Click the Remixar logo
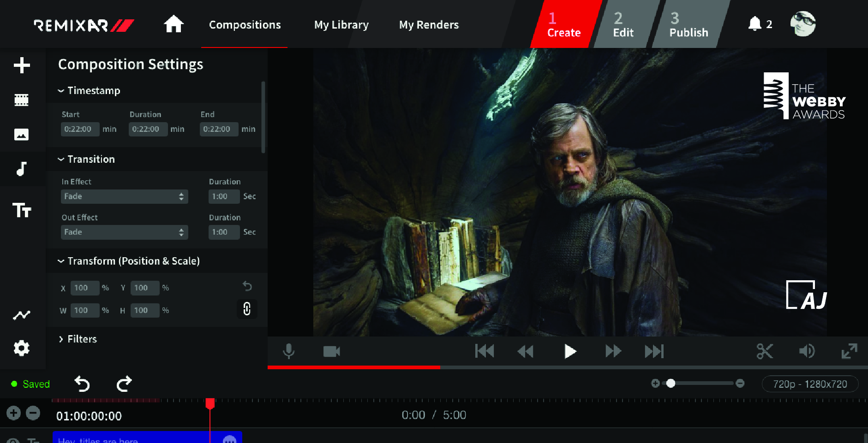Screen dimensions: 868x443 pyautogui.click(x=84, y=25)
